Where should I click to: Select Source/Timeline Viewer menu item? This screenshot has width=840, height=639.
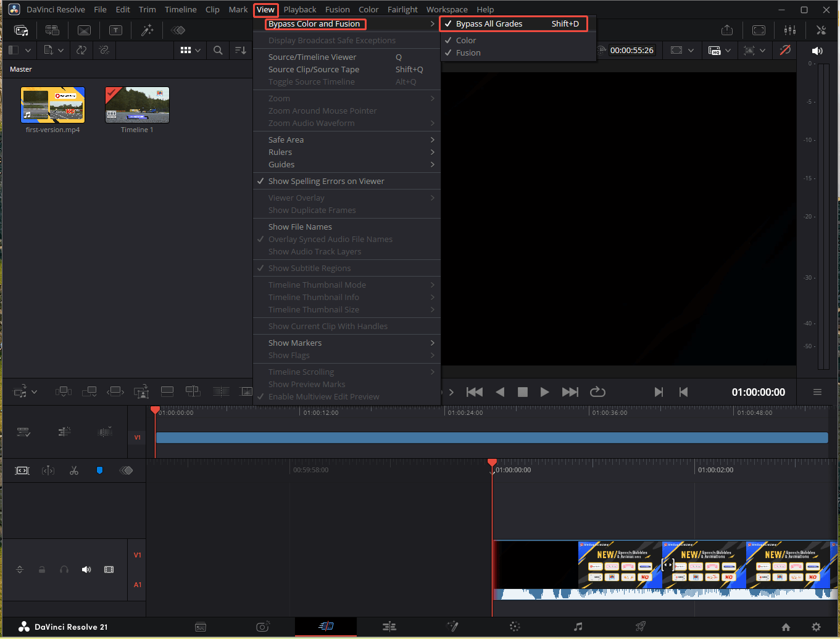(347, 57)
